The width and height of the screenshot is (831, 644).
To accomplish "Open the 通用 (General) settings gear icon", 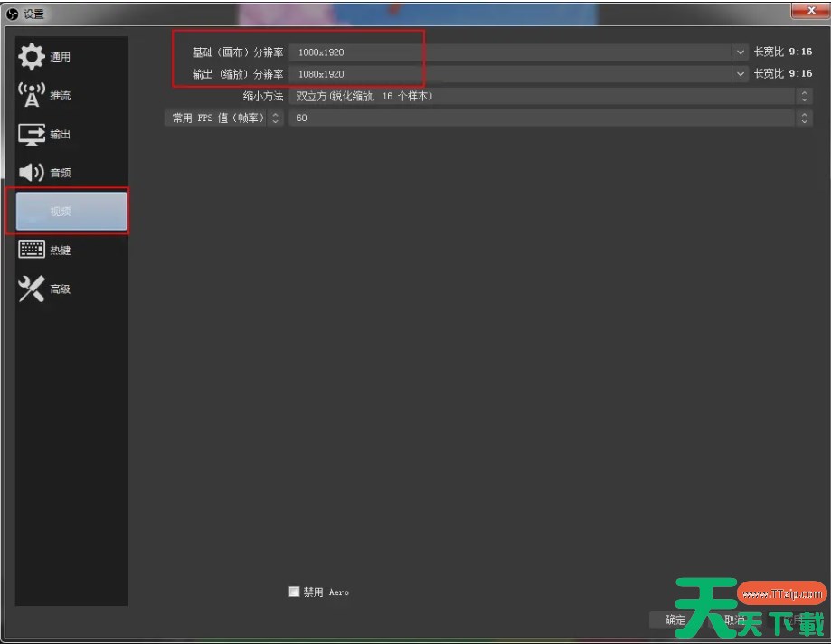I will pos(32,56).
